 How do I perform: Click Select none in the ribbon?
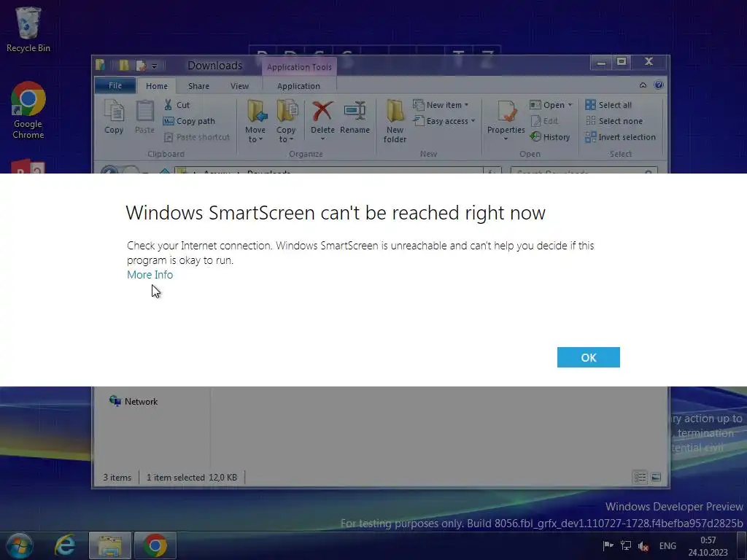(614, 121)
